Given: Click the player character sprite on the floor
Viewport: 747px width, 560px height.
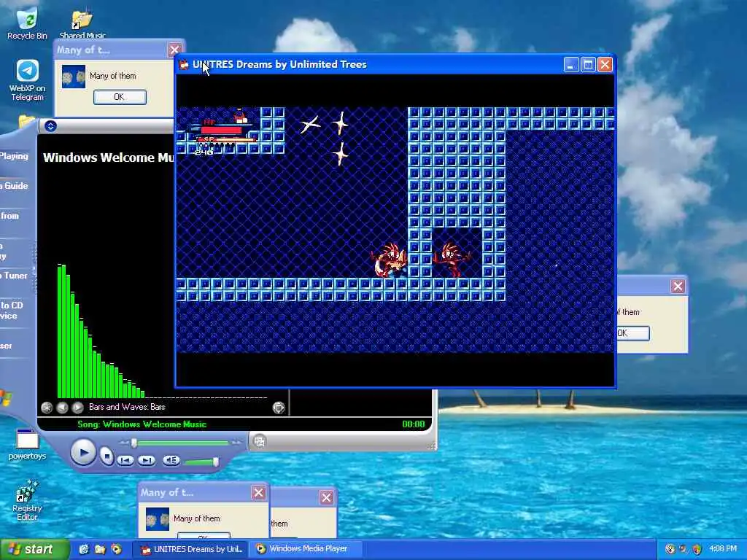Looking at the screenshot, I should pos(390,260).
